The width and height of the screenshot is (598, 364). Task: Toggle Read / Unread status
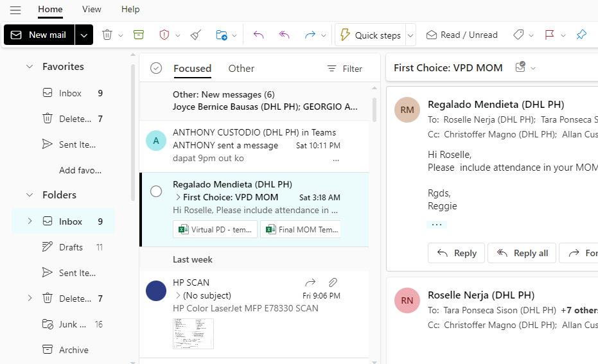click(x=461, y=35)
